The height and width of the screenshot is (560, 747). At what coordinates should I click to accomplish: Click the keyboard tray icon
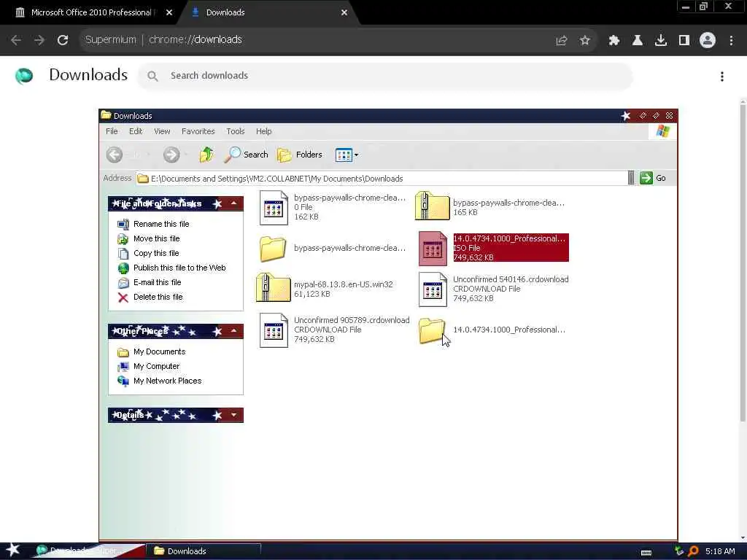646,553
